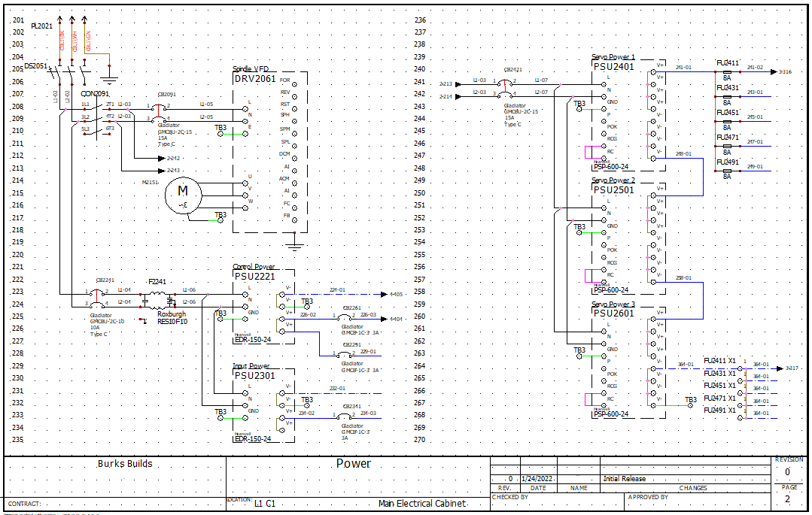Click the L1 C1 location text
The image size is (812, 515).
265,504
